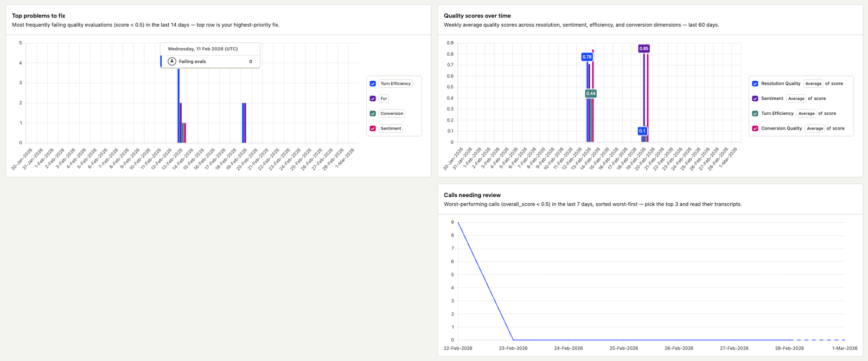Toggle the Sentiment checkbox in Top problems legend
This screenshot has width=868, height=361.
[373, 128]
